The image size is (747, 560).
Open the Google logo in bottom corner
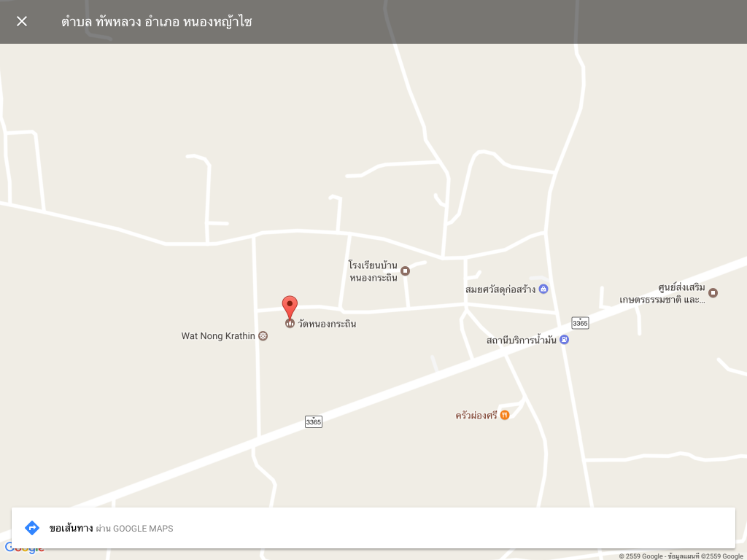pyautogui.click(x=24, y=548)
